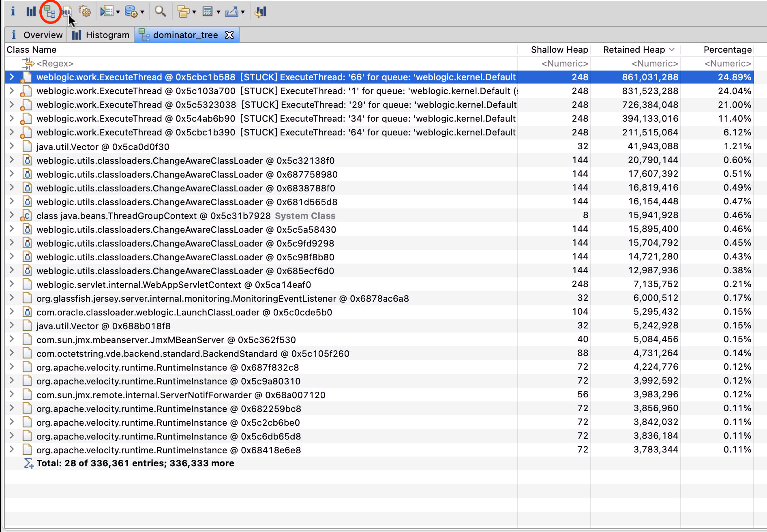This screenshot has width=767, height=532.
Task: Open the Overview info toolbar icon
Action: 13,11
